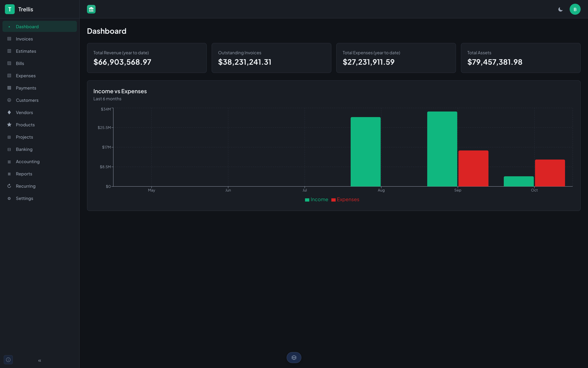Toggle the Income series in chart legend
588x368 pixels.
(316, 200)
